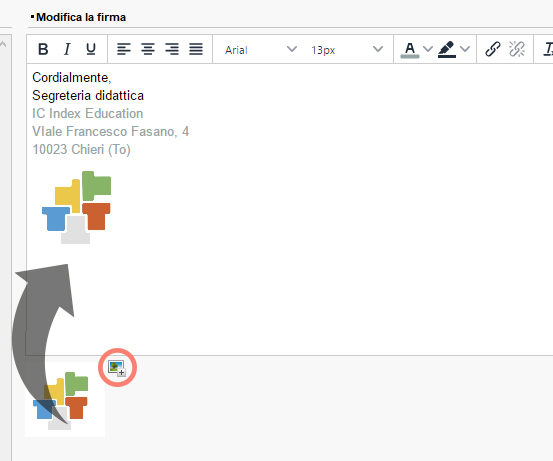Expand the highlight color picker arrow
The width and height of the screenshot is (553, 461).
pos(465,49)
